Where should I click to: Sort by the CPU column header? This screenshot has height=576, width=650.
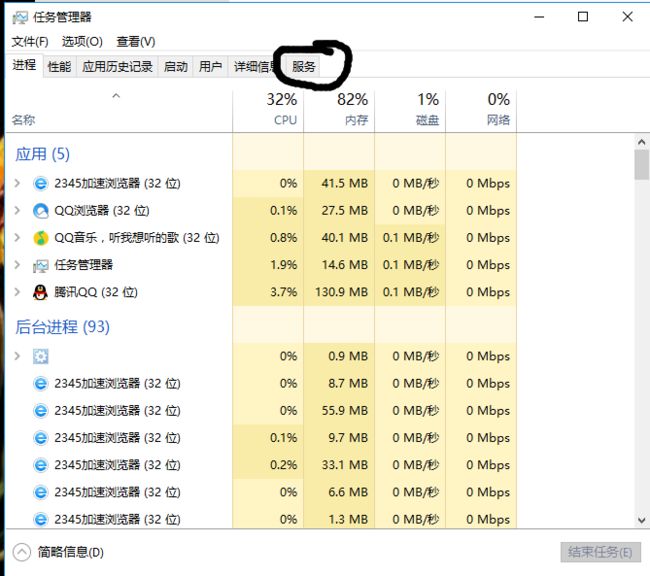click(268, 110)
